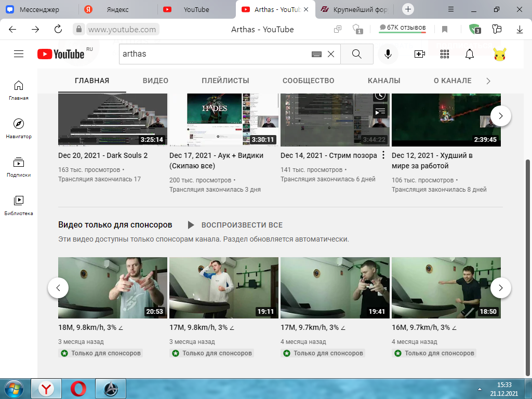Show previous sponsor-only videos with left arrow
This screenshot has height=399, width=532.
pos(58,287)
